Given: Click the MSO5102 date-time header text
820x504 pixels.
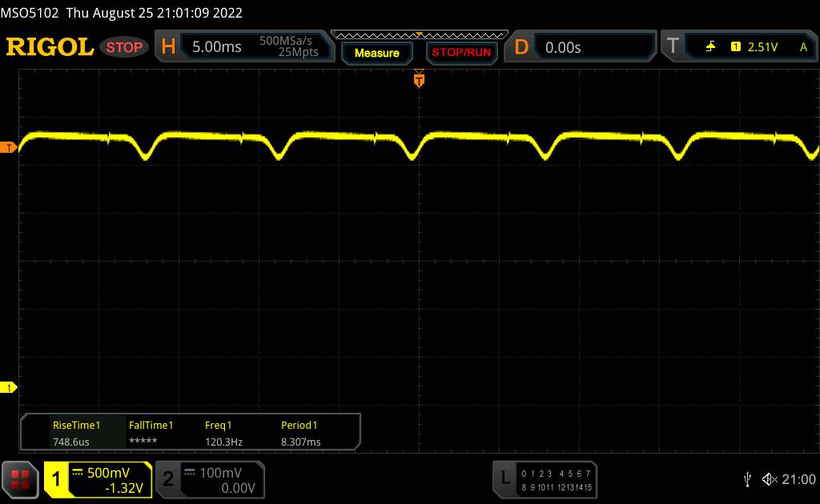Looking at the screenshot, I should tap(122, 13).
